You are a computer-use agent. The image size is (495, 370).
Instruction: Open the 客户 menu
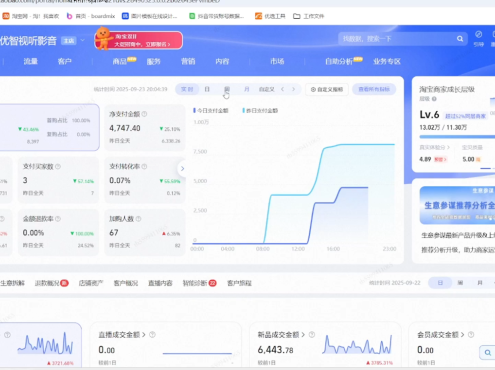click(64, 61)
